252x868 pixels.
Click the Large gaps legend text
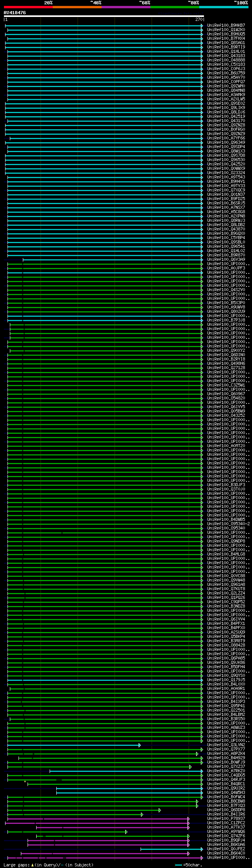click(48, 865)
